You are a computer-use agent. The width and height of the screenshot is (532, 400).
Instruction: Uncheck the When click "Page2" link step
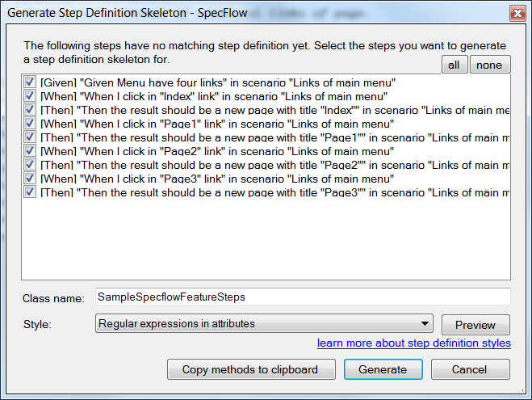tap(30, 151)
